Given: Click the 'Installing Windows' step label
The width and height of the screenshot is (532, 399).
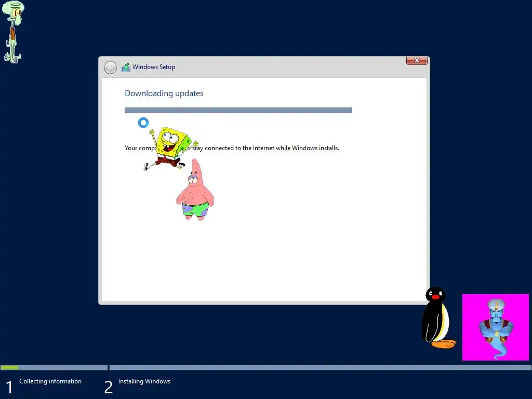Looking at the screenshot, I should 144,381.
